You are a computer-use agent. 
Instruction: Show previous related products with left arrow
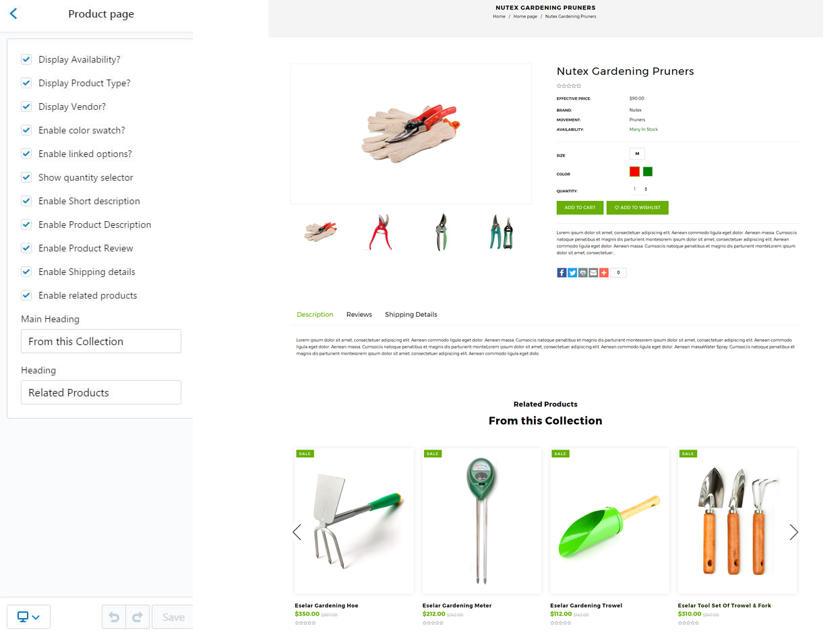click(297, 533)
